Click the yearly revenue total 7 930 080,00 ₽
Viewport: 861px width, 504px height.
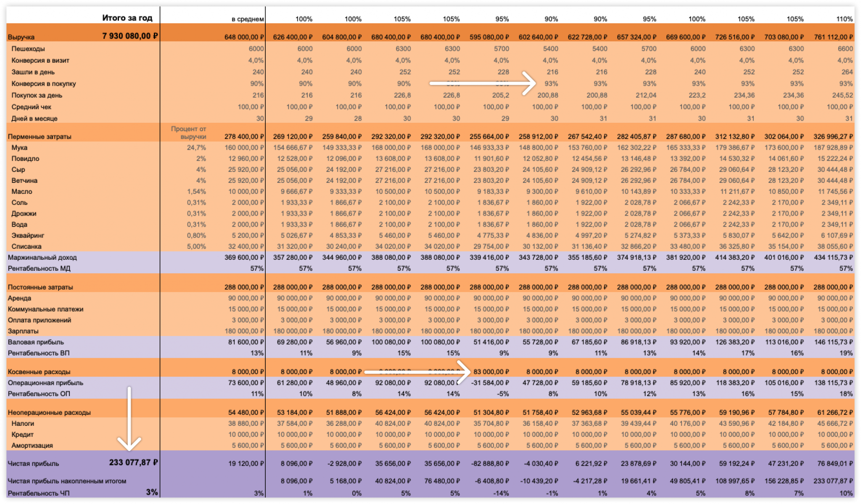pos(129,36)
